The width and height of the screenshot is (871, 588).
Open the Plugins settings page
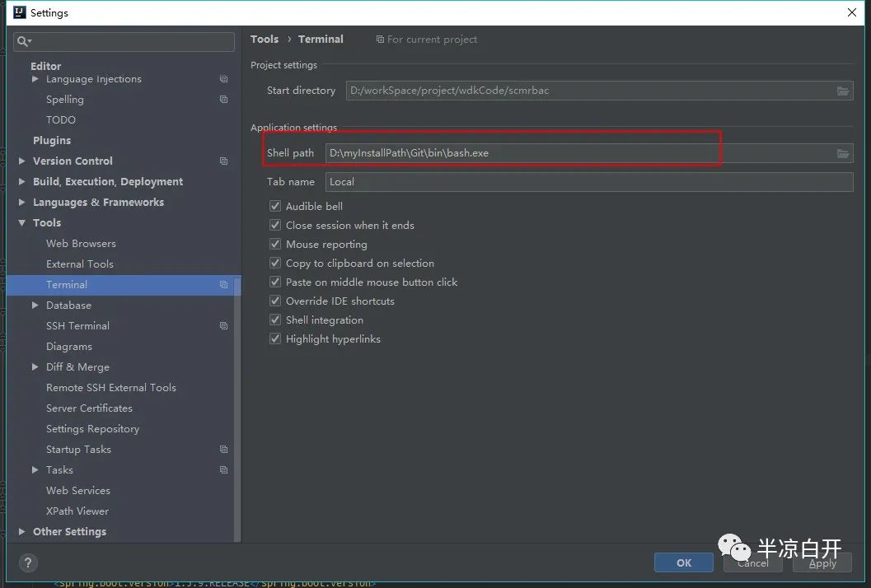(x=52, y=141)
